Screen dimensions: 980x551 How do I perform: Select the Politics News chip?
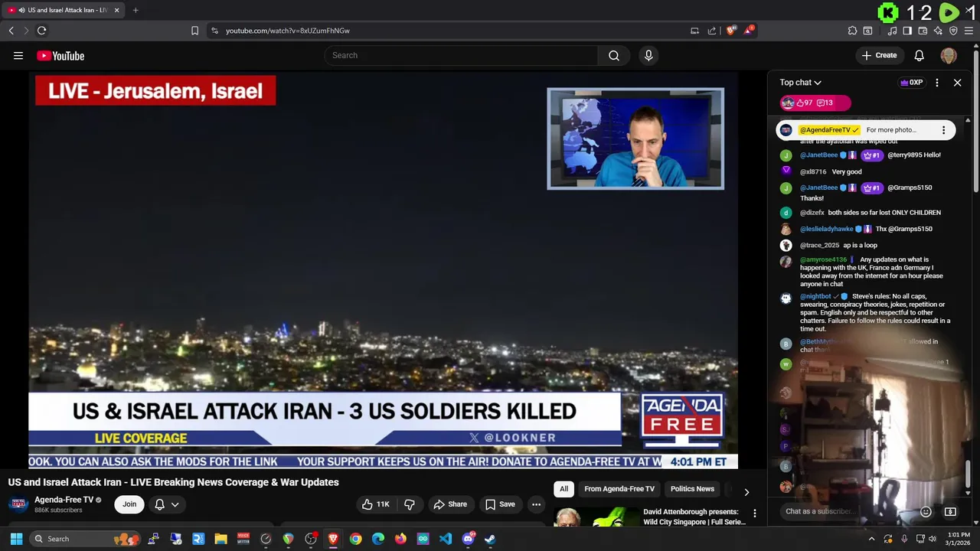tap(692, 489)
